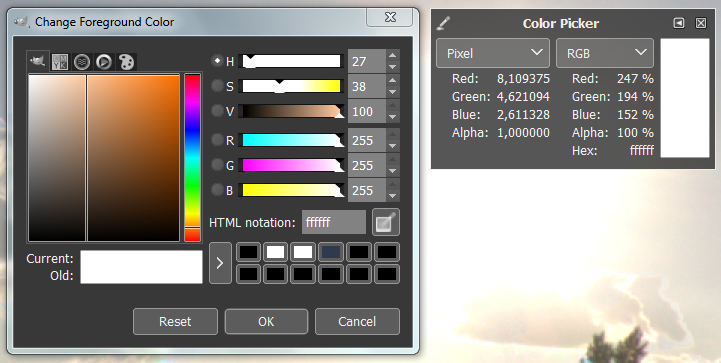Increase the S value with up arrow
721x363 pixels.
pos(392,81)
